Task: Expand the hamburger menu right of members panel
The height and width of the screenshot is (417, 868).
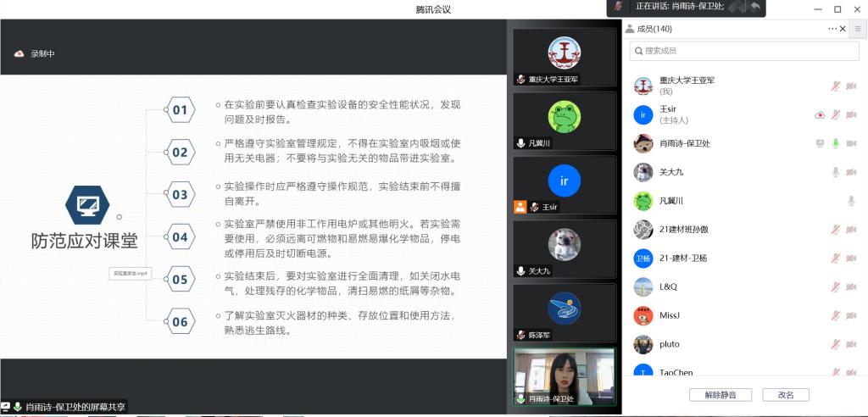Action: [x=858, y=29]
